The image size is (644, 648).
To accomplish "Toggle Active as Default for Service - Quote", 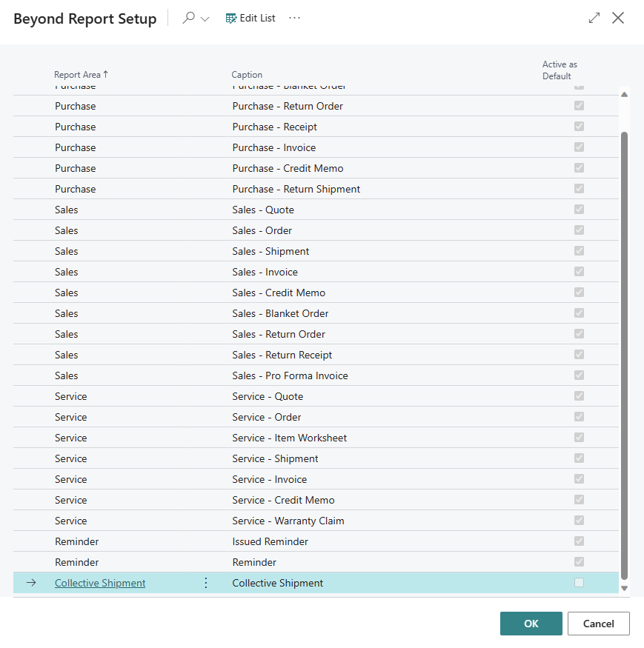I will 579,396.
